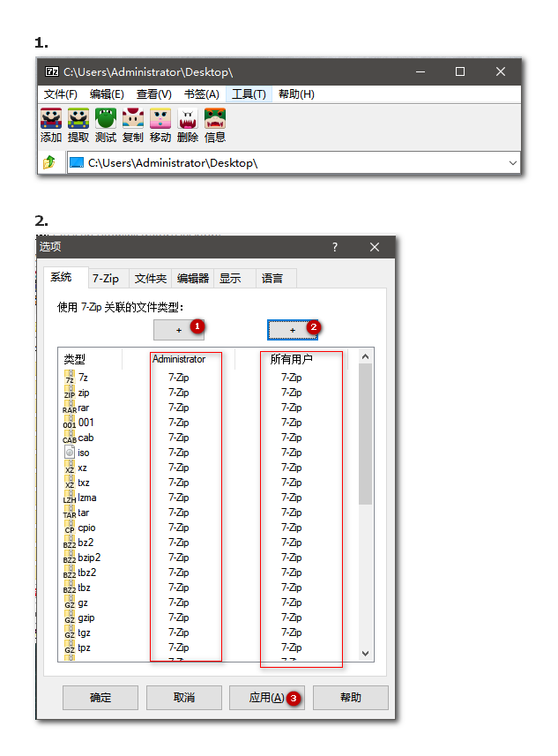The height and width of the screenshot is (756, 558).
Task: Select the bzip2 file type icon
Action: pos(70,558)
